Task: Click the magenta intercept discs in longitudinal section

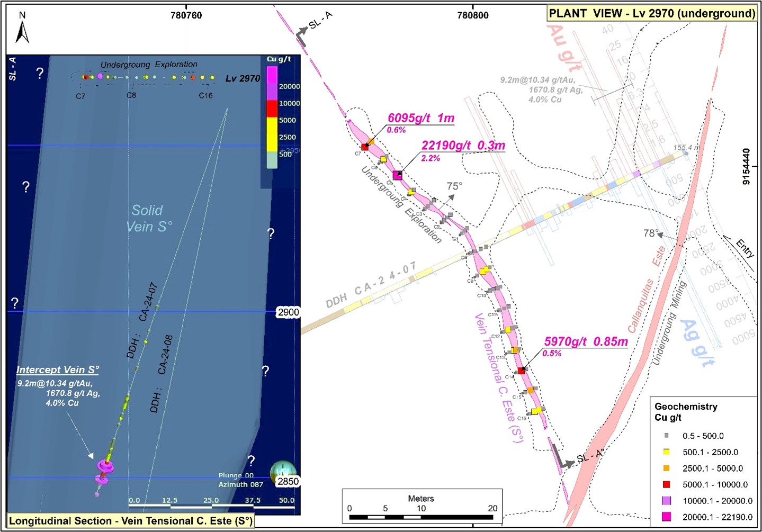Action: point(104,472)
